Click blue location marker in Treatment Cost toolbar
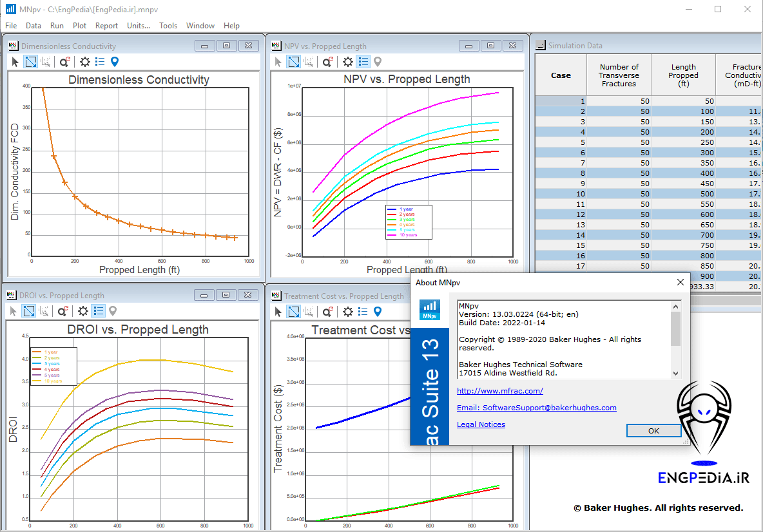 (x=378, y=312)
